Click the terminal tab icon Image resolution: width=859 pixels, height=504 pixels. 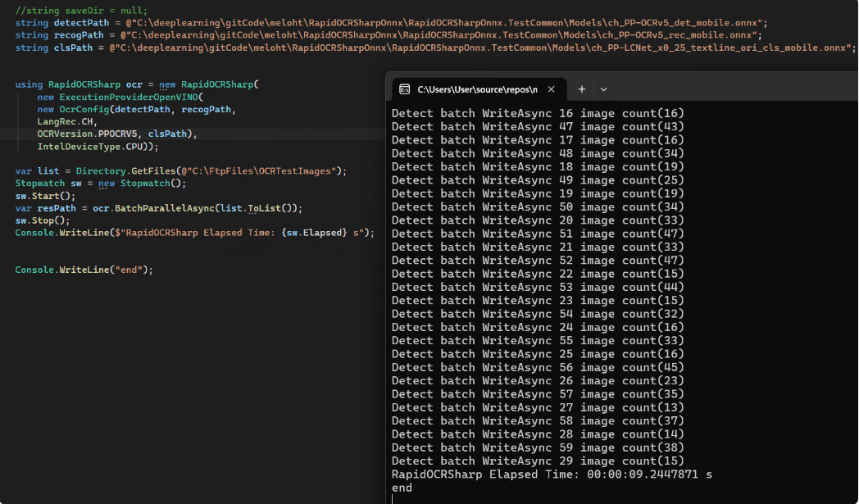[404, 89]
